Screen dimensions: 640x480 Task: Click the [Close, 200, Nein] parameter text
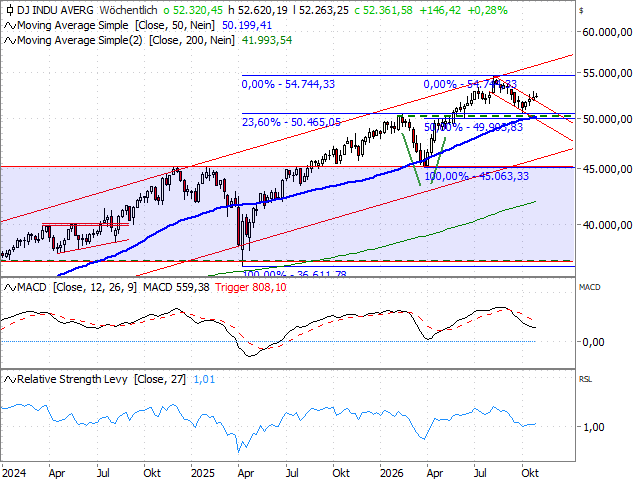click(x=192, y=40)
